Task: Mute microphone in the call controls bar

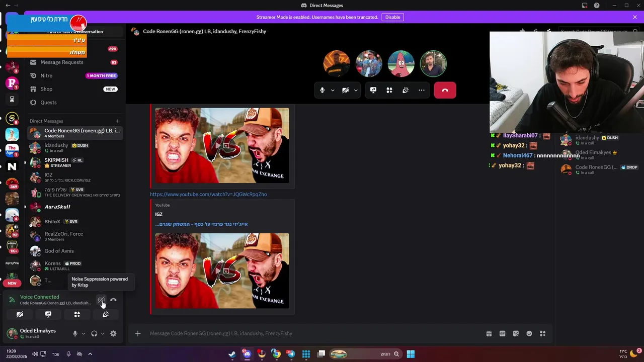Action: (x=323, y=90)
